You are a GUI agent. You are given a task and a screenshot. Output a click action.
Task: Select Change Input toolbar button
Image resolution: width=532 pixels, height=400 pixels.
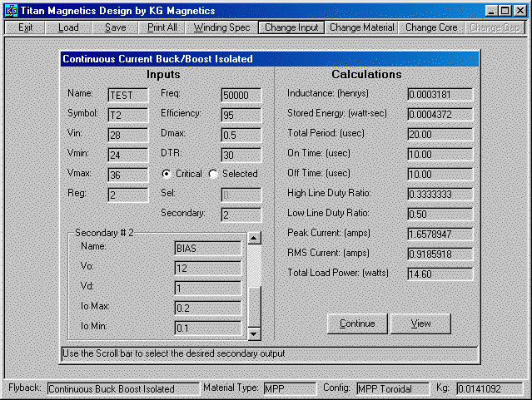291,27
